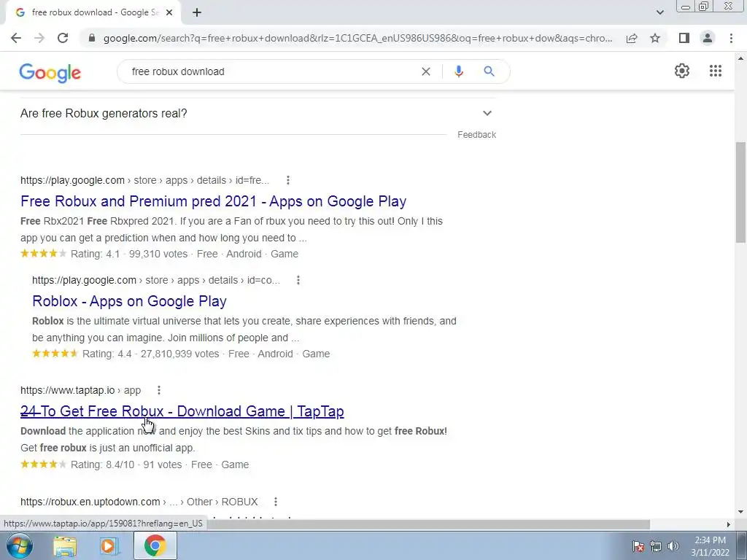The image size is (747, 560).
Task: Start voice search with microphone
Action: (458, 71)
